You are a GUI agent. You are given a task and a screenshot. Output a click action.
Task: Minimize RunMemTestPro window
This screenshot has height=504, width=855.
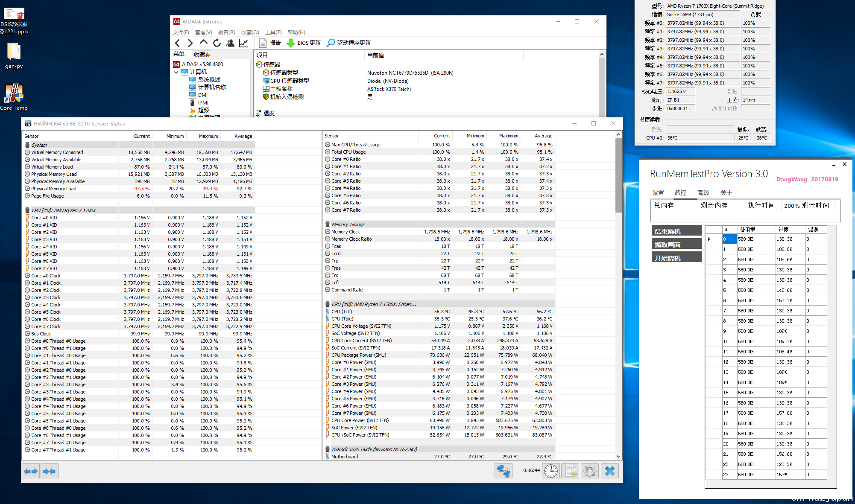[834, 165]
